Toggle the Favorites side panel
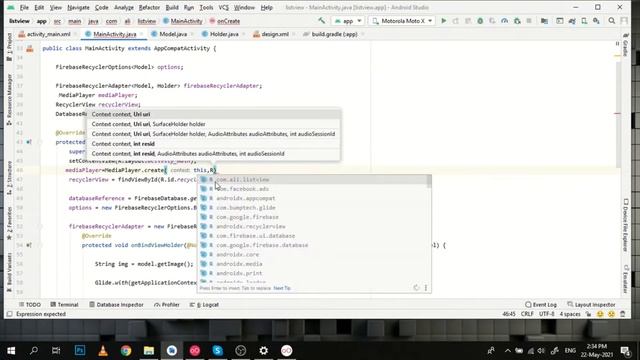Viewport: 640px width, 360px height. 9,223
